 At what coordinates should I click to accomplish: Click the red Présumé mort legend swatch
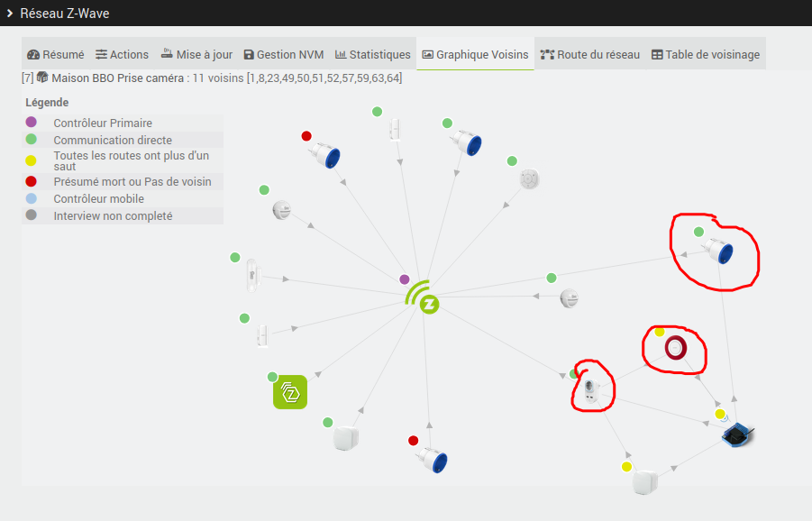click(31, 181)
